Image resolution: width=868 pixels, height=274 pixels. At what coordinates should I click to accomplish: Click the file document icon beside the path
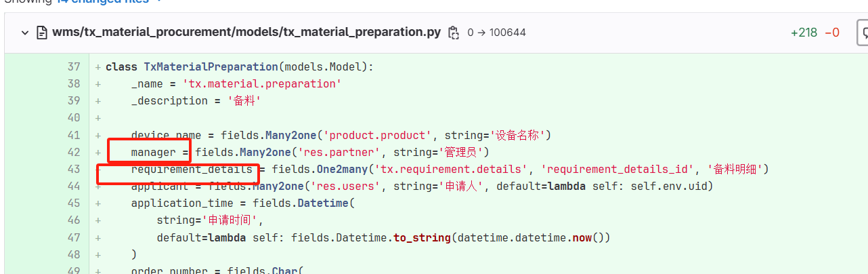click(42, 33)
